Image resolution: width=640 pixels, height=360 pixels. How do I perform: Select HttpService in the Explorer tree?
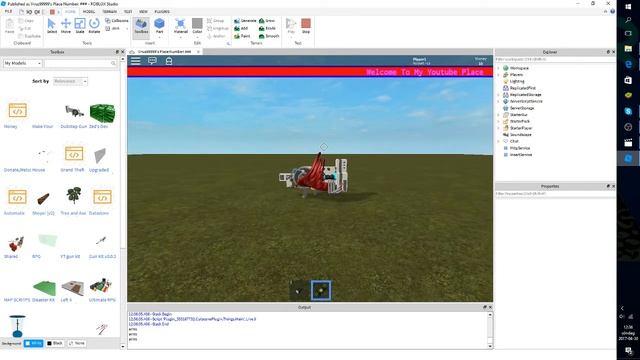click(x=520, y=148)
